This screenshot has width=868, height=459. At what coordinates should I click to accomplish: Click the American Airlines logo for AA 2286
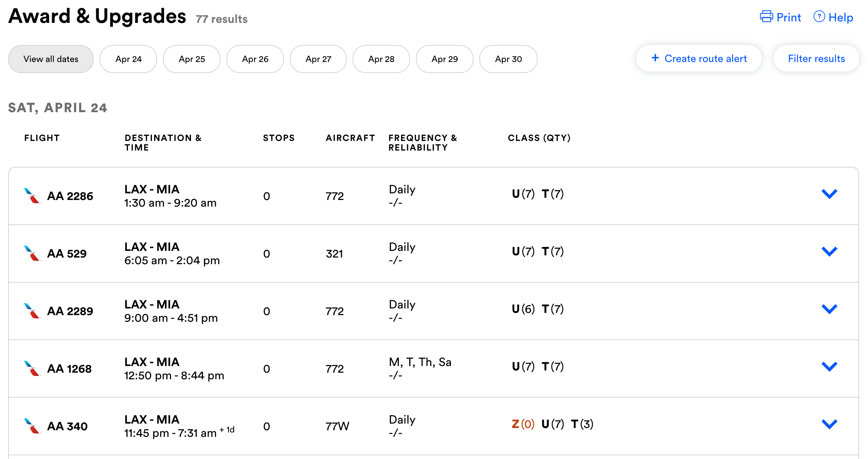coord(32,196)
